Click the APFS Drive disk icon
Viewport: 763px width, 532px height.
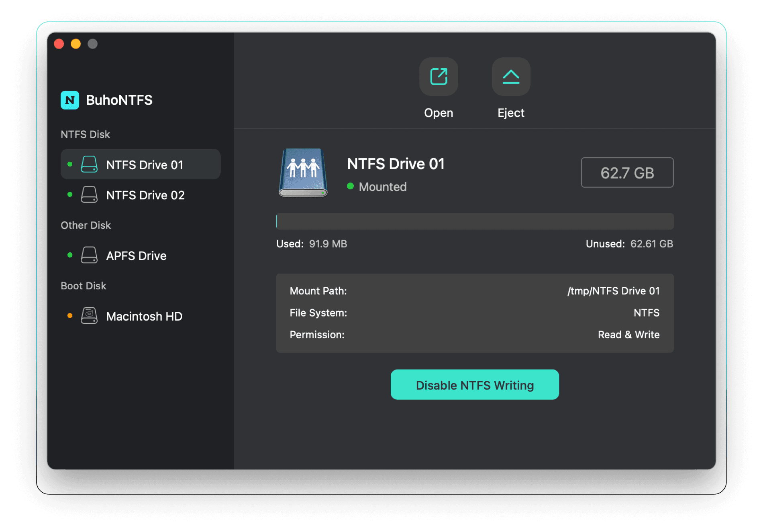click(89, 255)
